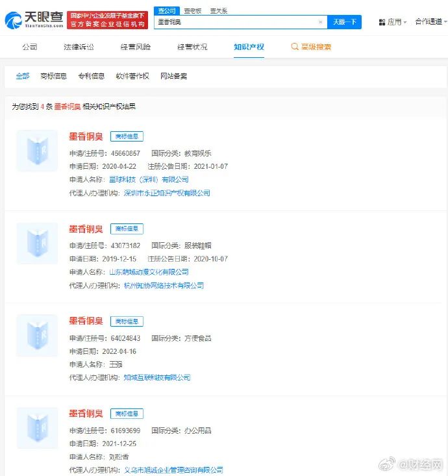Click registration number 43073182
Screen dimensions: 448x476
point(125,245)
